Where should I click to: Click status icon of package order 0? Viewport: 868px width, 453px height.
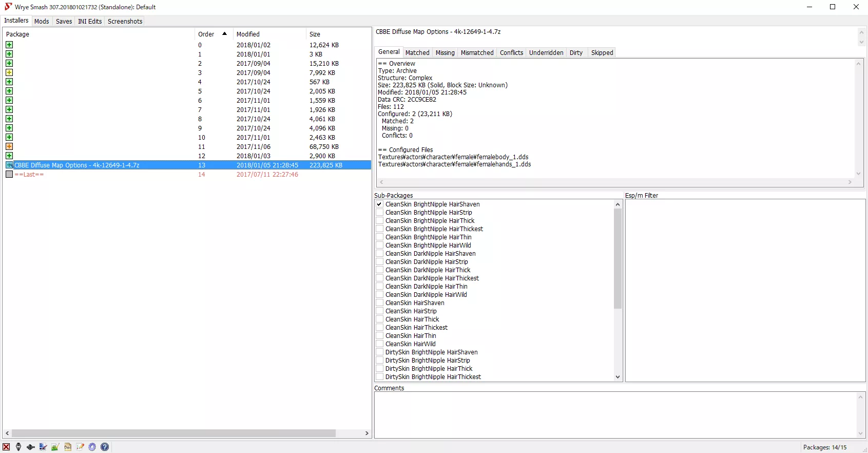pyautogui.click(x=9, y=45)
